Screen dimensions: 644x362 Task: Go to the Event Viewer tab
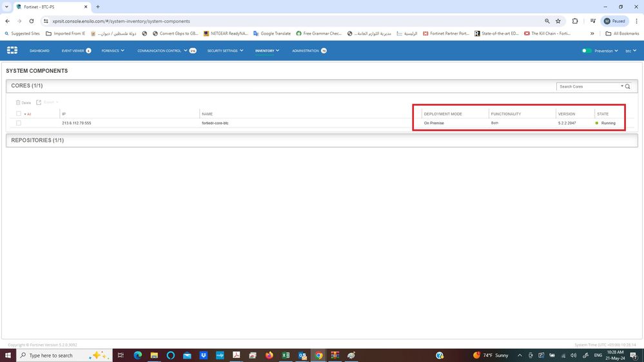[73, 50]
